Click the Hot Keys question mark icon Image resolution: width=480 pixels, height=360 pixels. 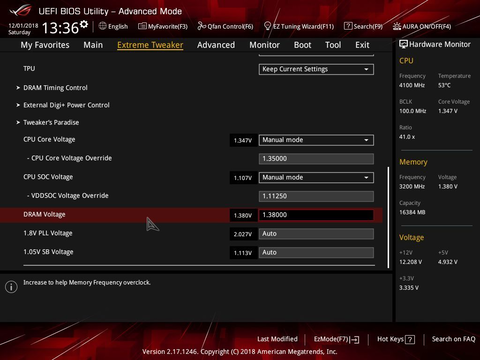point(410,340)
